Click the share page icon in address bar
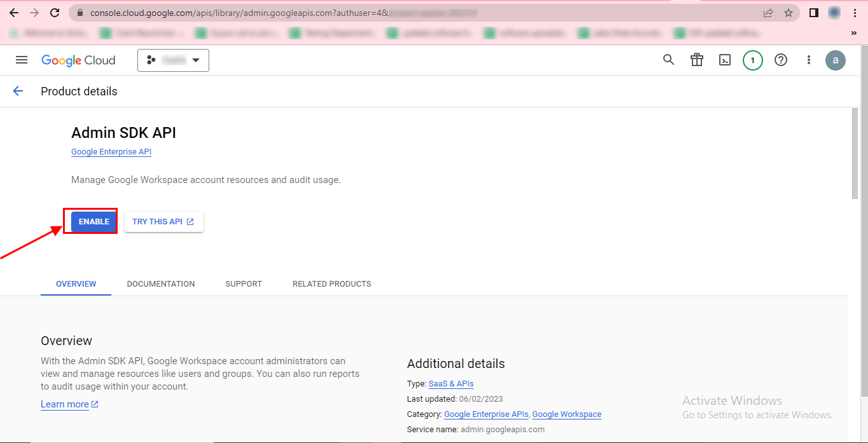The height and width of the screenshot is (443, 868). click(768, 13)
